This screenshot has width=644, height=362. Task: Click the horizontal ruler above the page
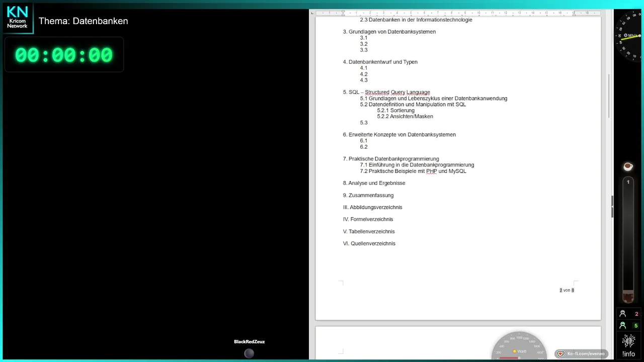point(458,13)
